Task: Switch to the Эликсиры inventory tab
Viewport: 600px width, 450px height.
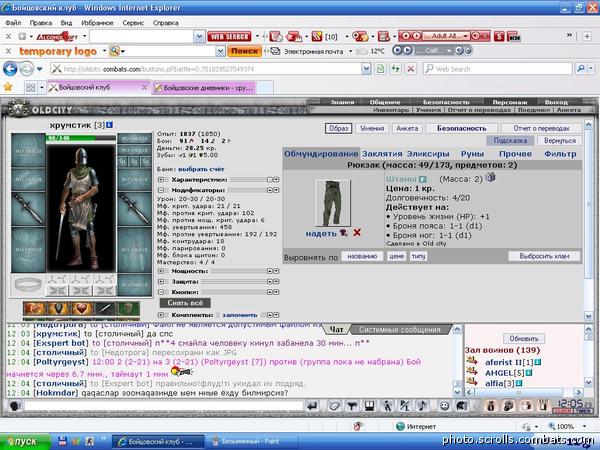Action: pos(427,154)
